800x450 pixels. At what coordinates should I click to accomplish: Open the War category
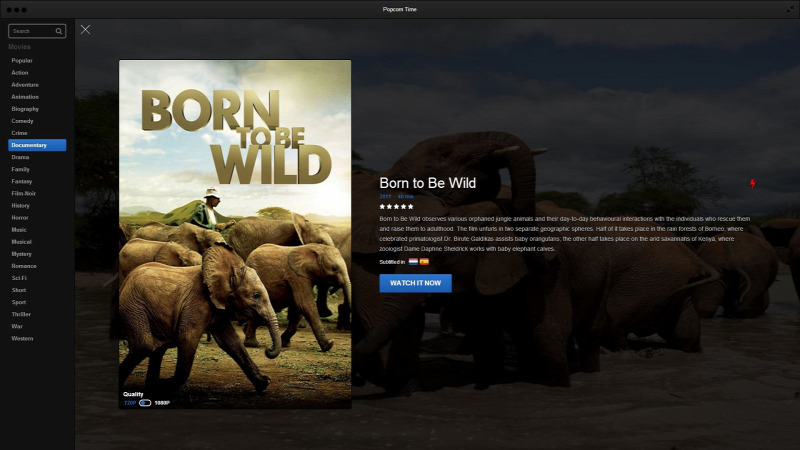point(17,326)
